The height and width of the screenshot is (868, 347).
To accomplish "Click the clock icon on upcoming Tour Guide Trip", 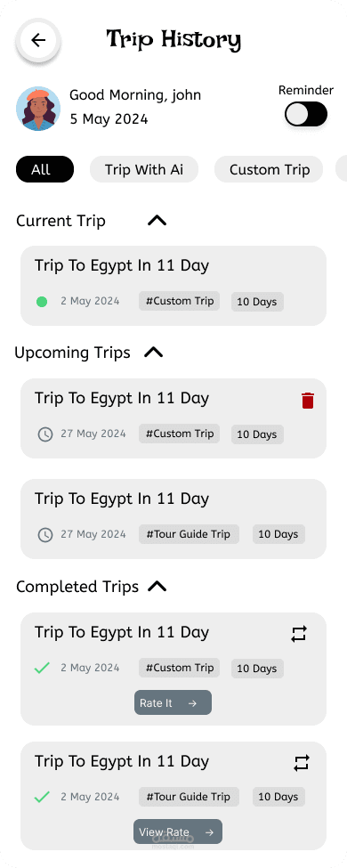I will (44, 535).
